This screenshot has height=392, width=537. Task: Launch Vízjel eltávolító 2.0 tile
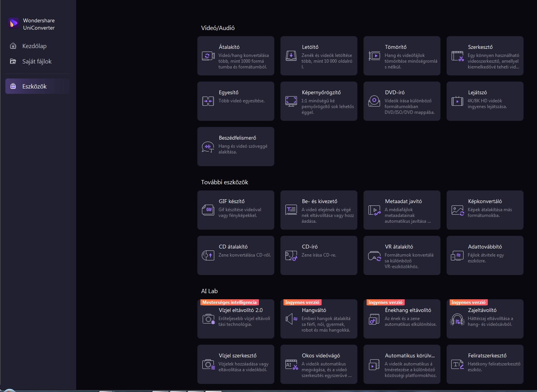[235, 319]
